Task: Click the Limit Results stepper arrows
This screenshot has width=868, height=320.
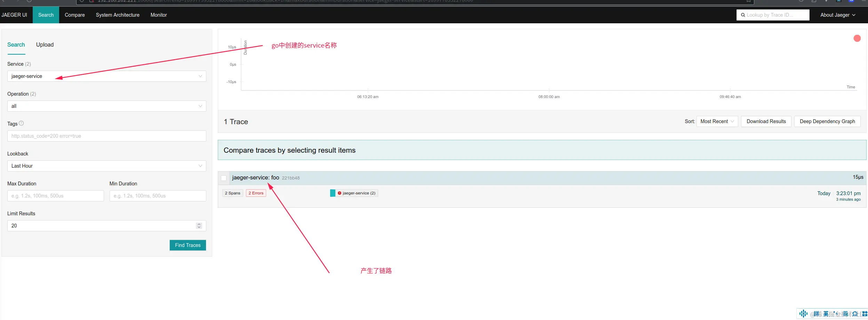Action: 199,226
